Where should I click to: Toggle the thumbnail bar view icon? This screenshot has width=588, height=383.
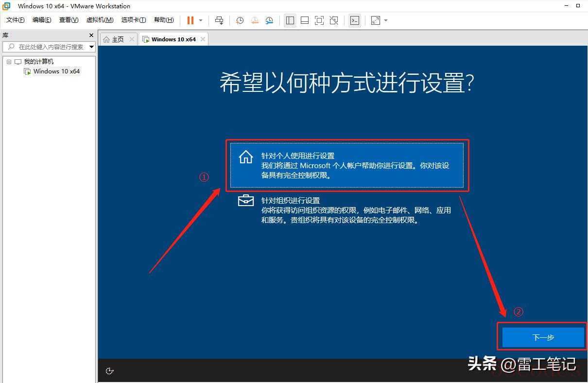click(x=305, y=20)
